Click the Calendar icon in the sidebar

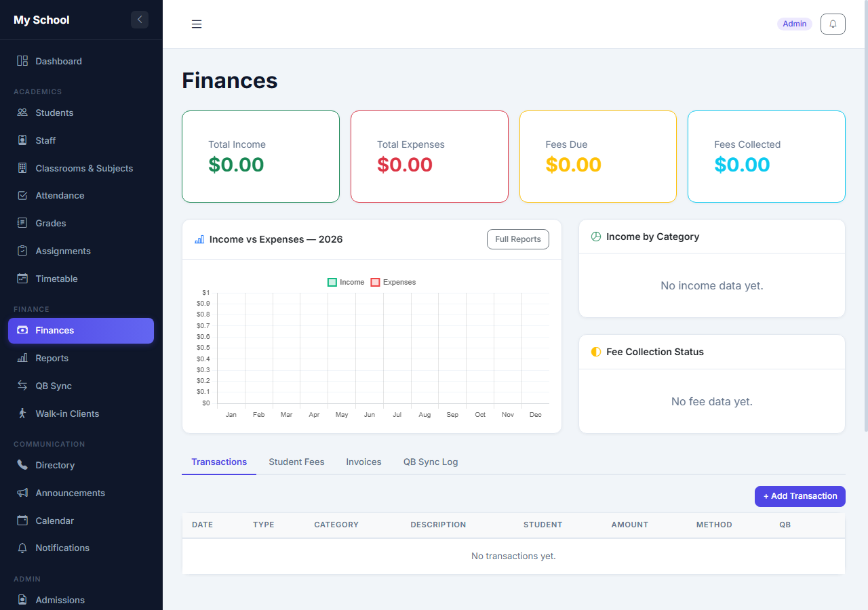click(22, 521)
